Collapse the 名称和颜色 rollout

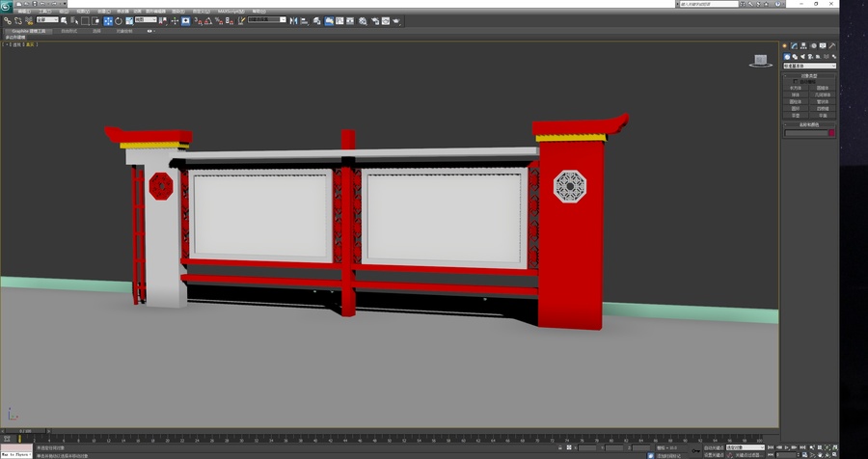[809, 124]
